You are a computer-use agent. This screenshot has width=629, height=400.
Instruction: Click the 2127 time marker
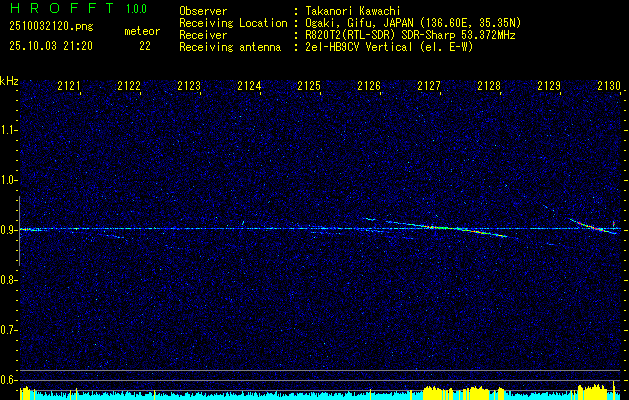coord(429,85)
